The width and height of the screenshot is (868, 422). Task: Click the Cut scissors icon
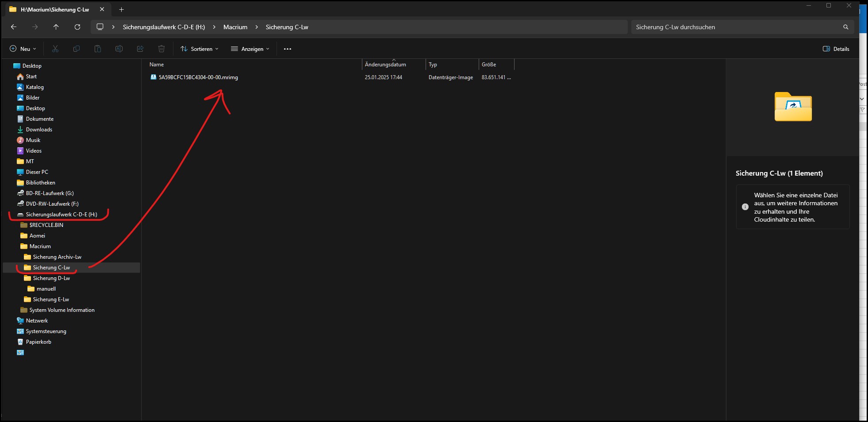click(55, 49)
